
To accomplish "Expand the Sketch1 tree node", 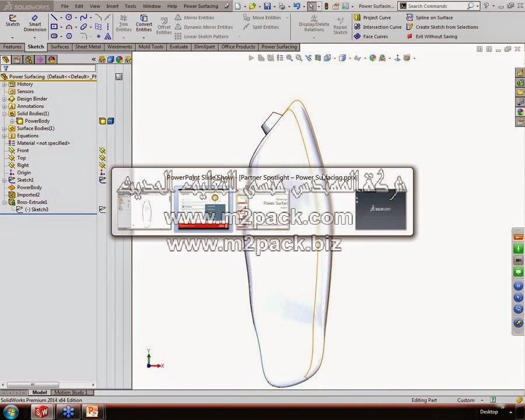I will click(4, 180).
